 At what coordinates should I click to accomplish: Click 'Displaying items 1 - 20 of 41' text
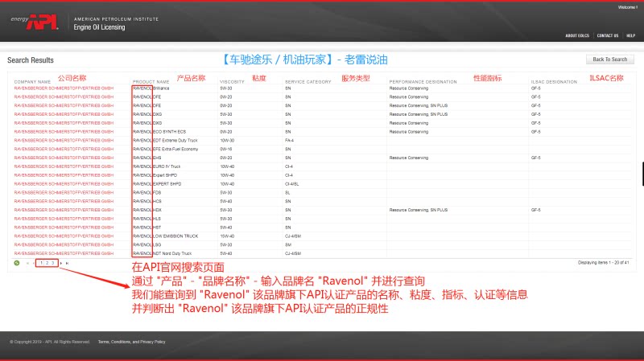(x=603, y=263)
